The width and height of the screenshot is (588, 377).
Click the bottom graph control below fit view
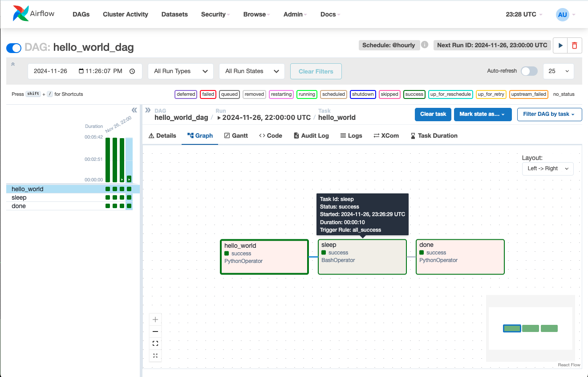(155, 356)
